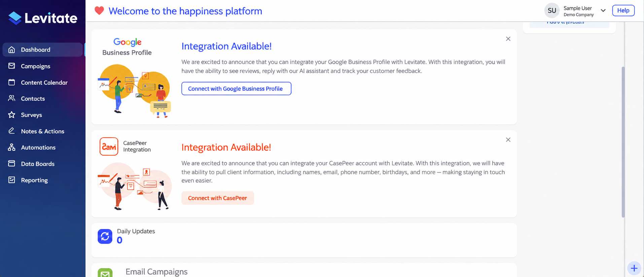Screen dimensions: 644x277
Task: Click the Help button
Action: pos(623,10)
